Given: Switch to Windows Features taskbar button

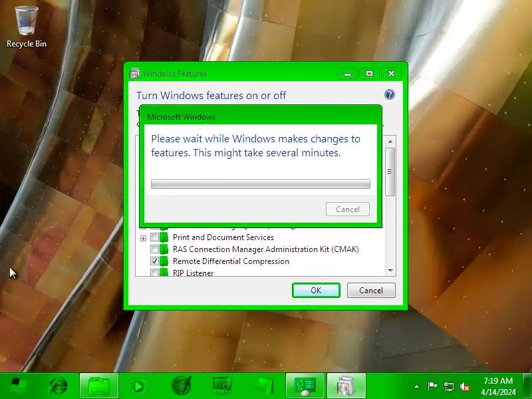Looking at the screenshot, I should [346, 386].
